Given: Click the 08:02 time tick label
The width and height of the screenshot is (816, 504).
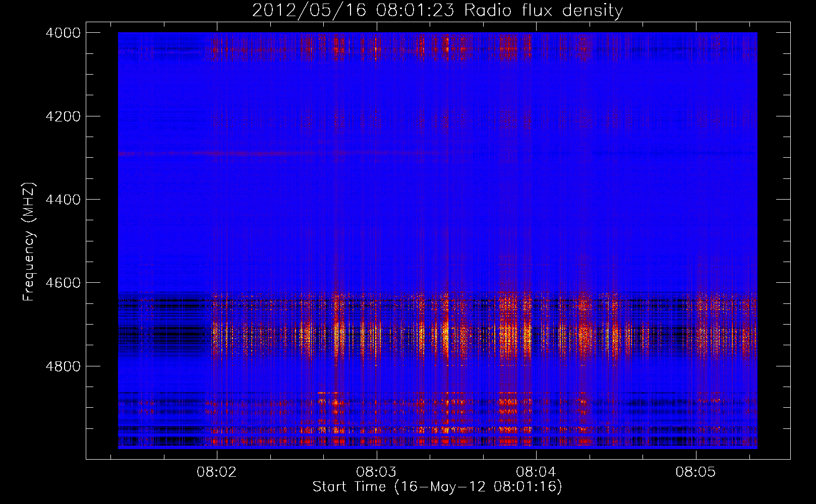Looking at the screenshot, I should point(217,472).
